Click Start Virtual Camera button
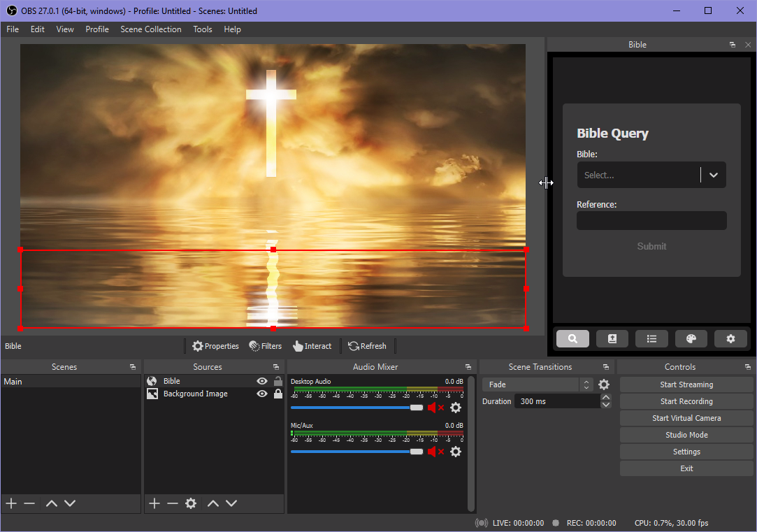Screen dimensions: 757x532 pyautogui.click(x=686, y=418)
